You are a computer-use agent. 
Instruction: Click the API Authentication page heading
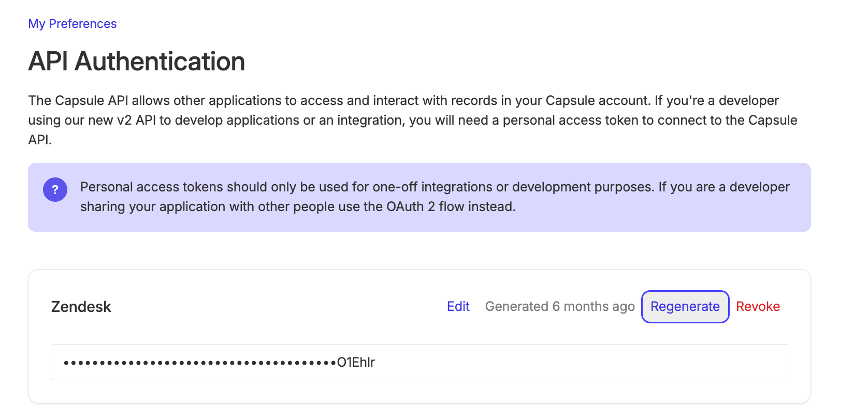(x=137, y=61)
